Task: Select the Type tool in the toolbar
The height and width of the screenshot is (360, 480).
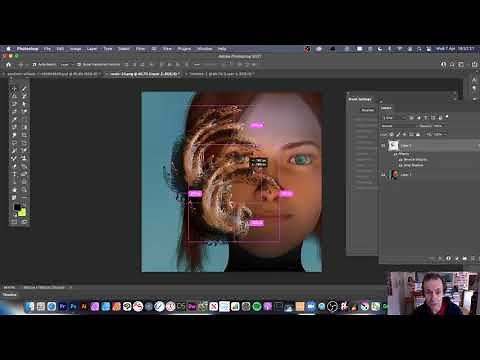Action: 14,174
